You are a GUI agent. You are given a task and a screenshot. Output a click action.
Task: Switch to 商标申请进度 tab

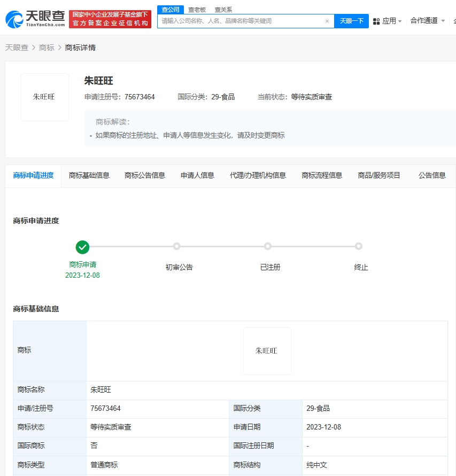coord(33,175)
